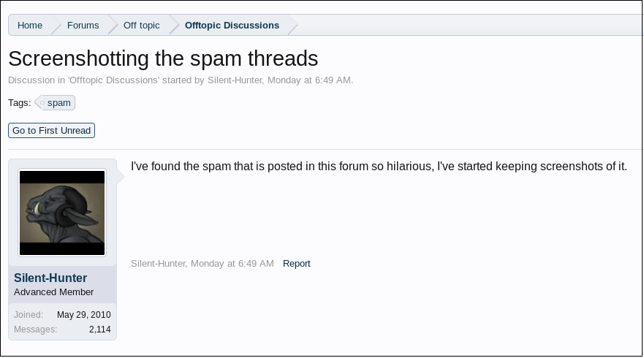Click Silent-Hunter name in post footer

point(158,263)
